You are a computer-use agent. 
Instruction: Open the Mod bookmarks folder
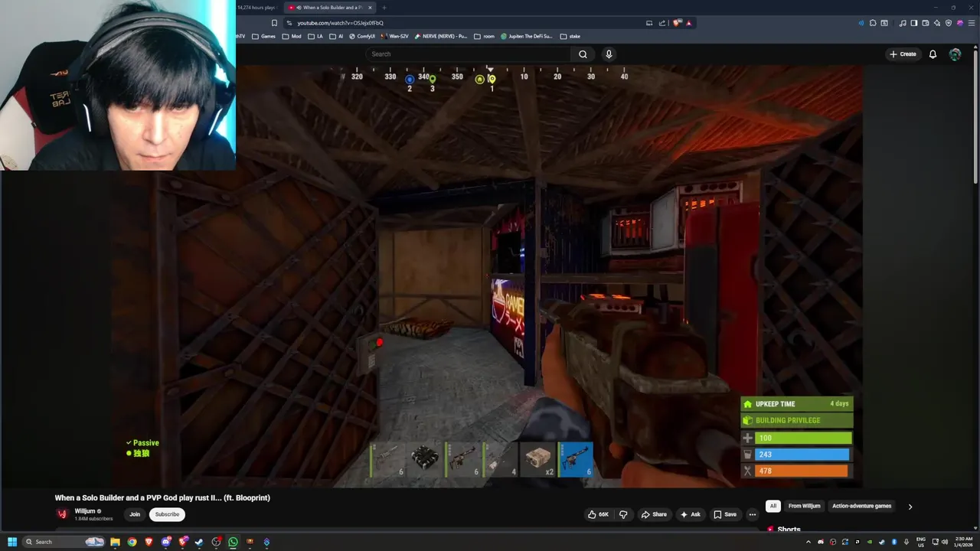[x=292, y=36]
